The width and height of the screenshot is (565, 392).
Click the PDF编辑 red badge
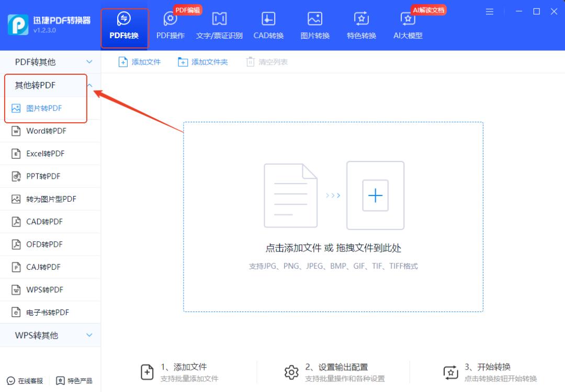coord(187,10)
